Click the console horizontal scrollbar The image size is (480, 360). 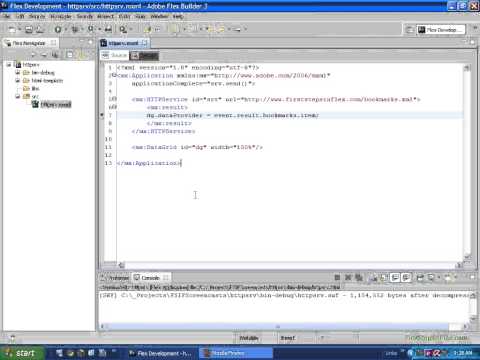pos(278,327)
